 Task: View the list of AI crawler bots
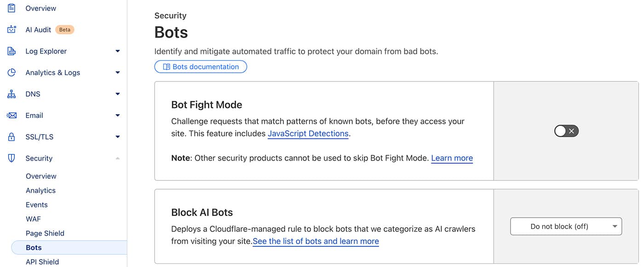point(316,241)
